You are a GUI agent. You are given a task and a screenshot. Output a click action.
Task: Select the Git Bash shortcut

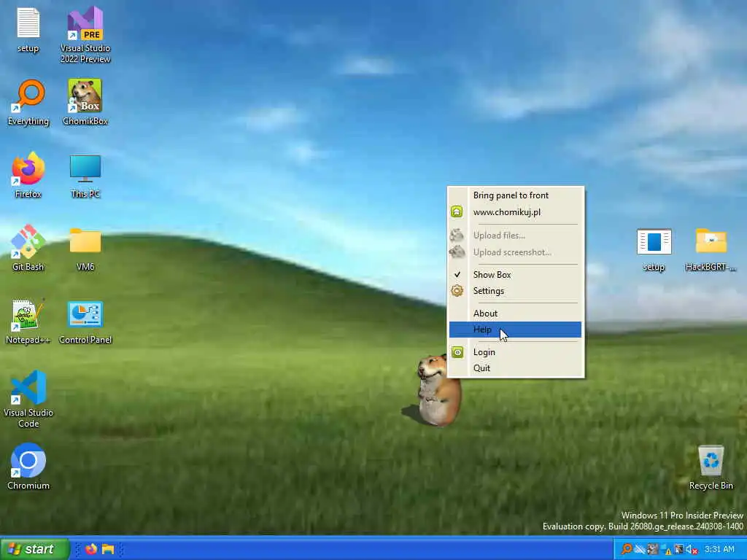28,248
